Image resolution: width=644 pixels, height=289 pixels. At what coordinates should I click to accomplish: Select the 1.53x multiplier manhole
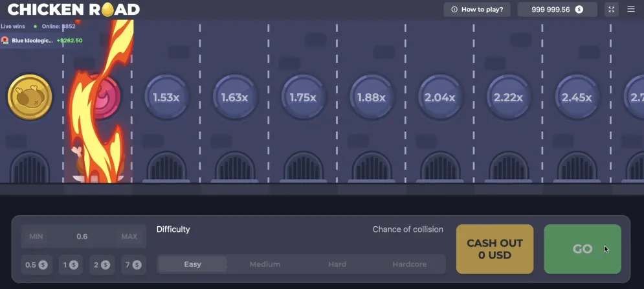pyautogui.click(x=166, y=97)
